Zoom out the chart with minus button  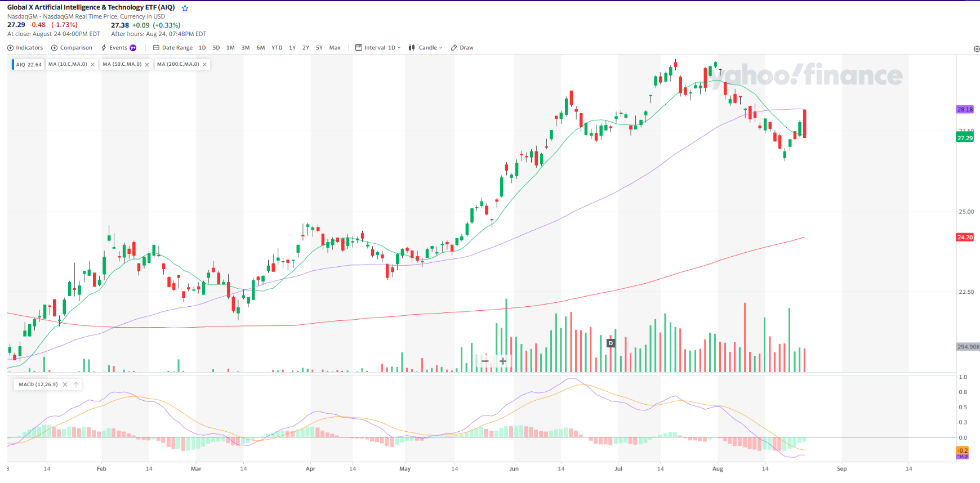(485, 361)
